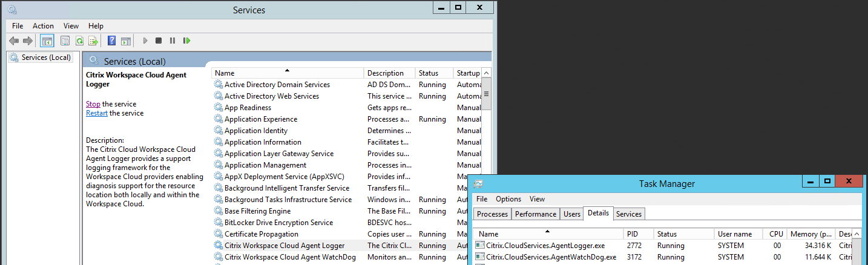
Task: Switch to the Processes tab in Task Manager
Action: pyautogui.click(x=492, y=214)
